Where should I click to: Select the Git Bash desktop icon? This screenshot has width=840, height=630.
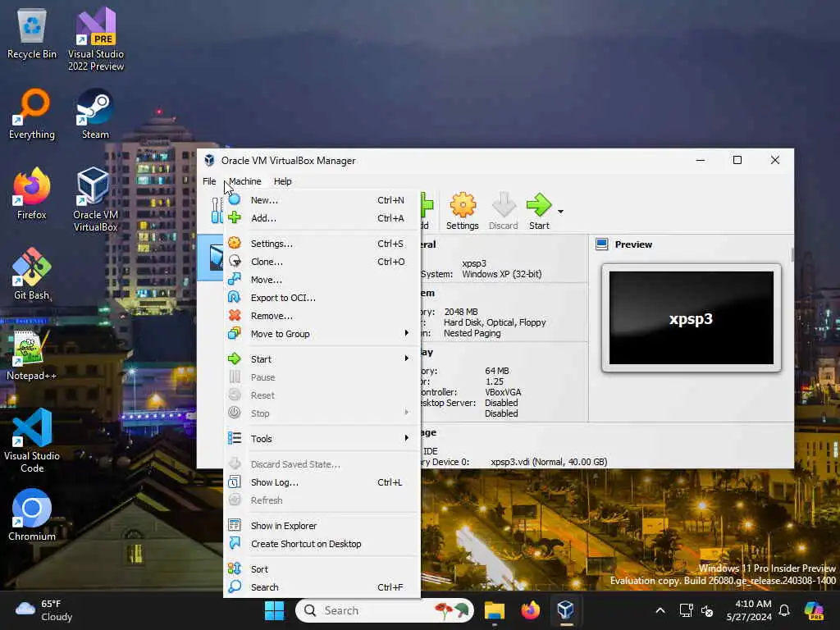32,274
